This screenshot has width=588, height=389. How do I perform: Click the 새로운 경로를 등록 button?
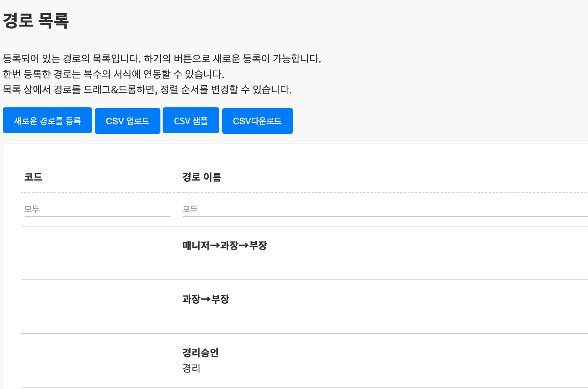(47, 121)
